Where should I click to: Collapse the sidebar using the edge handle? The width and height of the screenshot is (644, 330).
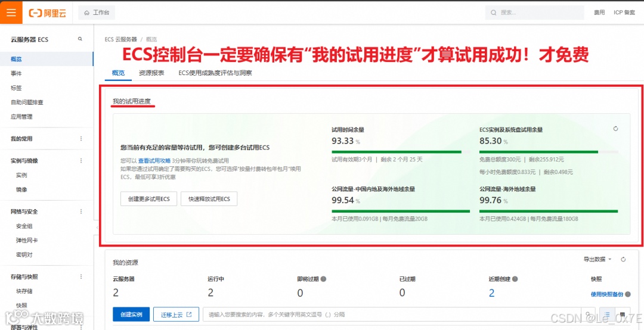click(x=96, y=227)
